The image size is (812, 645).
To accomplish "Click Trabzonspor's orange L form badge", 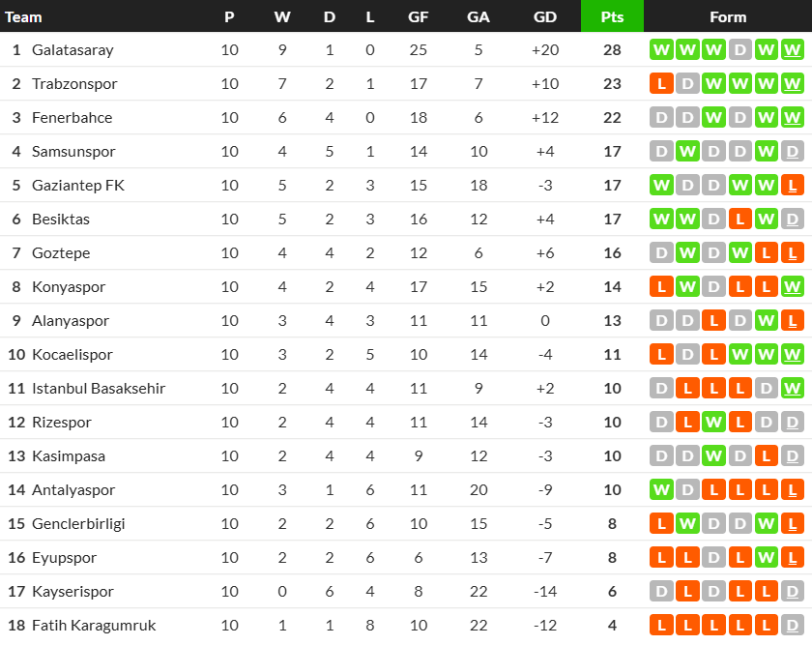I will pos(661,84).
